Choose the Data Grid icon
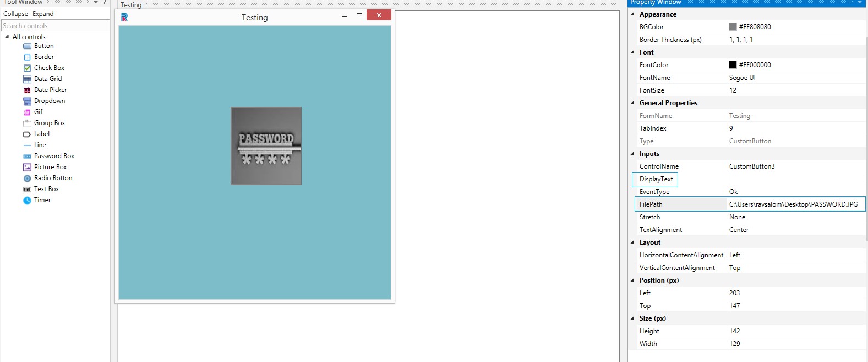The height and width of the screenshot is (362, 868). coord(27,79)
